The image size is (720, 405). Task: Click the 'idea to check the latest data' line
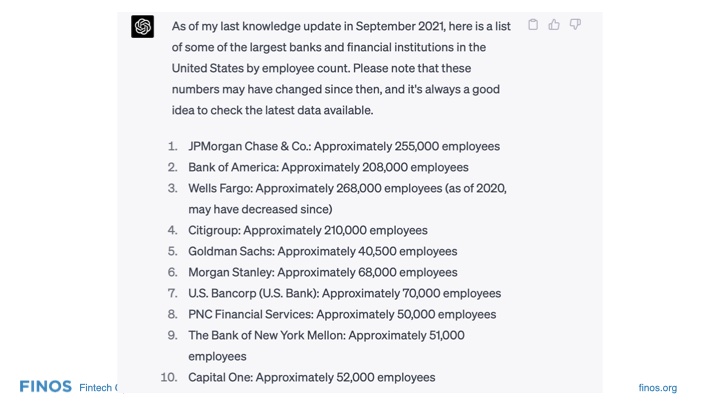pos(272,110)
